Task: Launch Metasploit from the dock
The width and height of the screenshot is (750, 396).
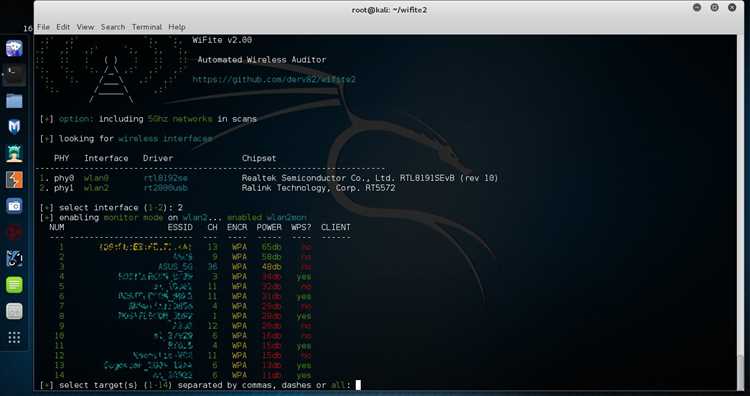Action: coord(14,127)
